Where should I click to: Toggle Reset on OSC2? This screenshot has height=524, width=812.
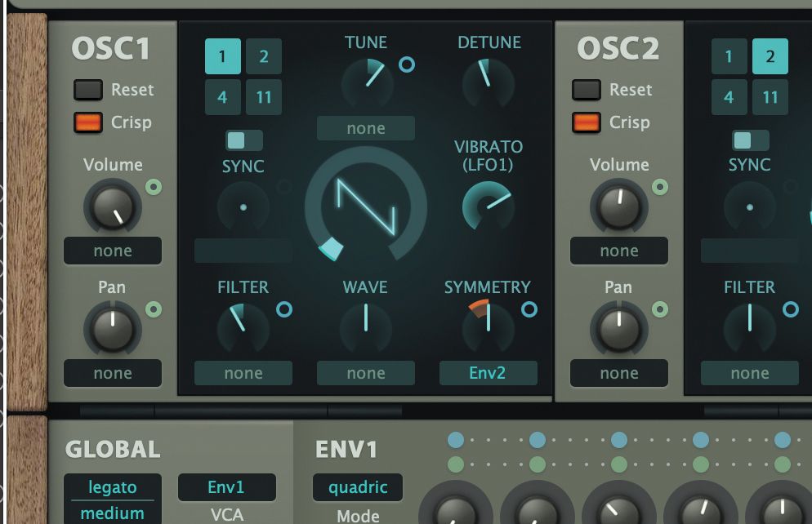coord(587,90)
